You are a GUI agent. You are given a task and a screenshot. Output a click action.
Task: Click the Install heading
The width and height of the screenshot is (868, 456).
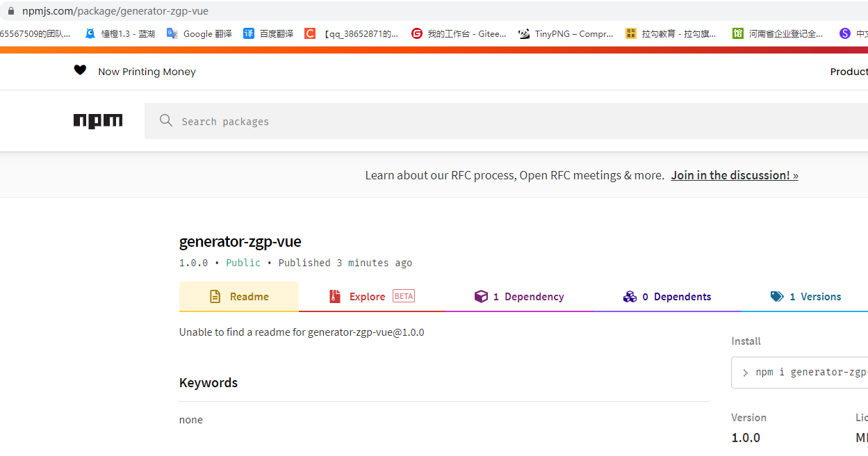tap(746, 341)
